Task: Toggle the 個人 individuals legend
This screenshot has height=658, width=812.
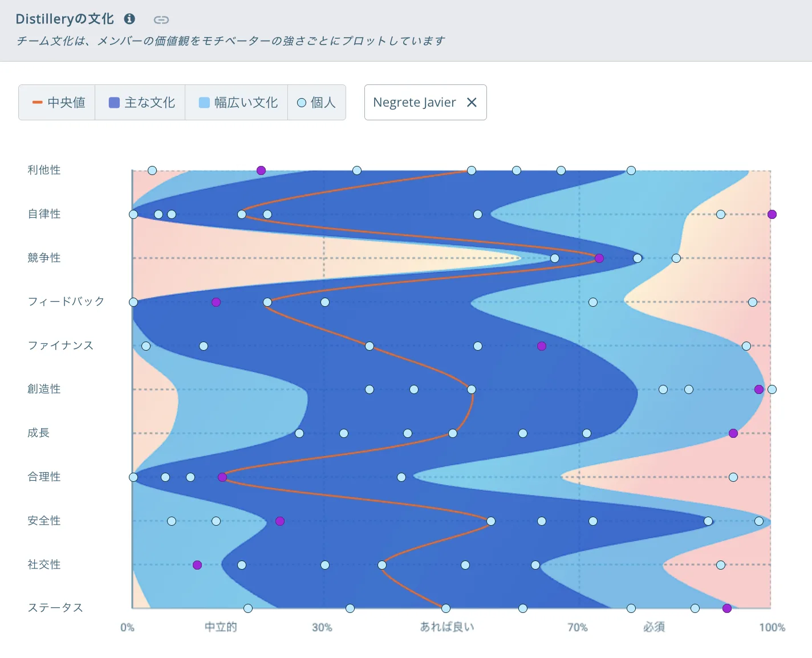Action: [x=316, y=102]
